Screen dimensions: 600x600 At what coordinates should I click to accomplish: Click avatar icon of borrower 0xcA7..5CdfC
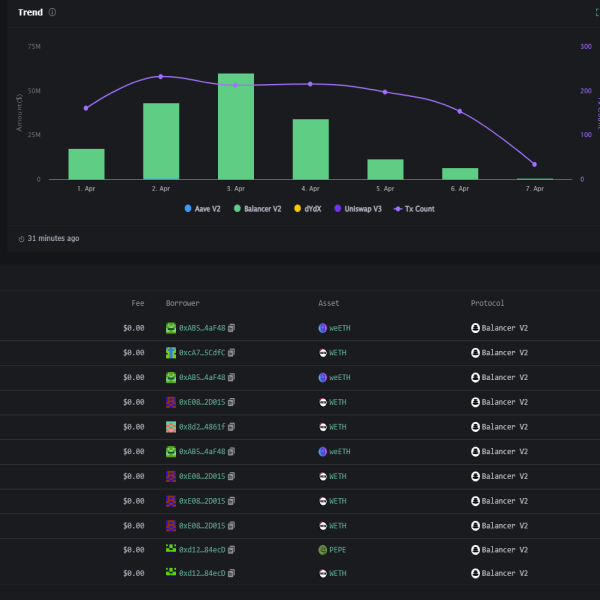pyautogui.click(x=171, y=352)
